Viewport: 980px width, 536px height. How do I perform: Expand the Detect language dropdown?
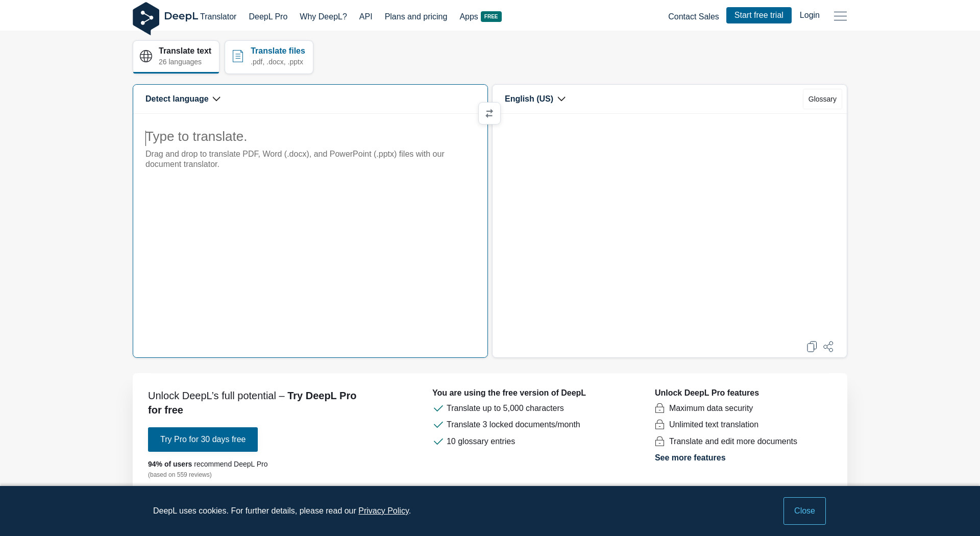[x=183, y=99]
